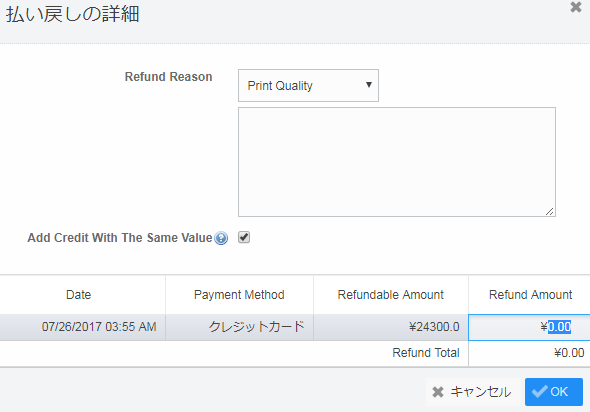The height and width of the screenshot is (412, 590).
Task: Click the クレジットカード payment method cell
Action: click(239, 327)
